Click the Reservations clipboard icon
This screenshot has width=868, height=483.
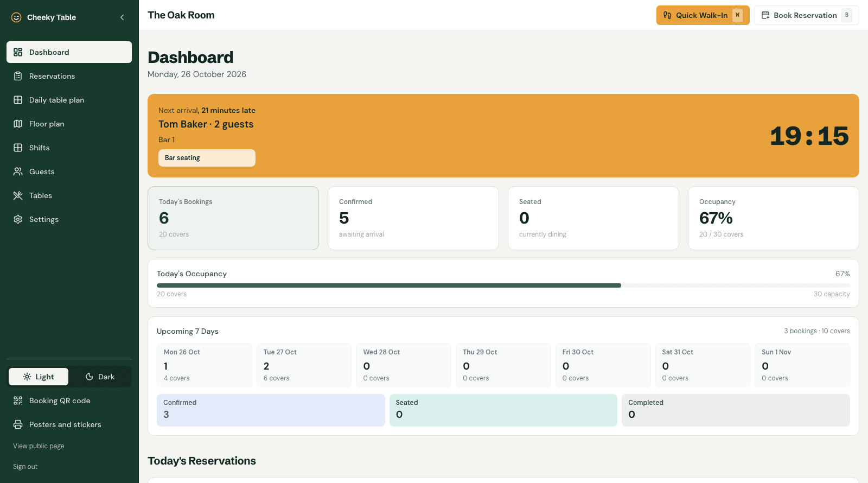(18, 76)
